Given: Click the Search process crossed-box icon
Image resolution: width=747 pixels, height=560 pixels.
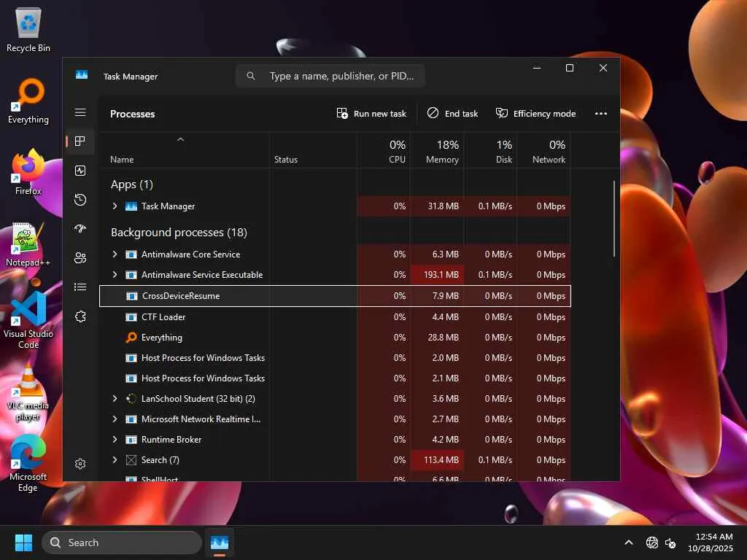Looking at the screenshot, I should tap(131, 460).
